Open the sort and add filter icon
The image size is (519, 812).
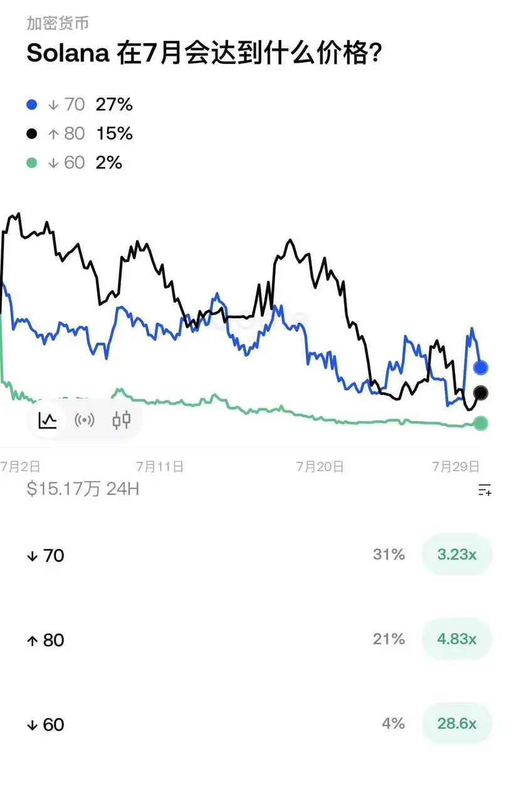[485, 490]
